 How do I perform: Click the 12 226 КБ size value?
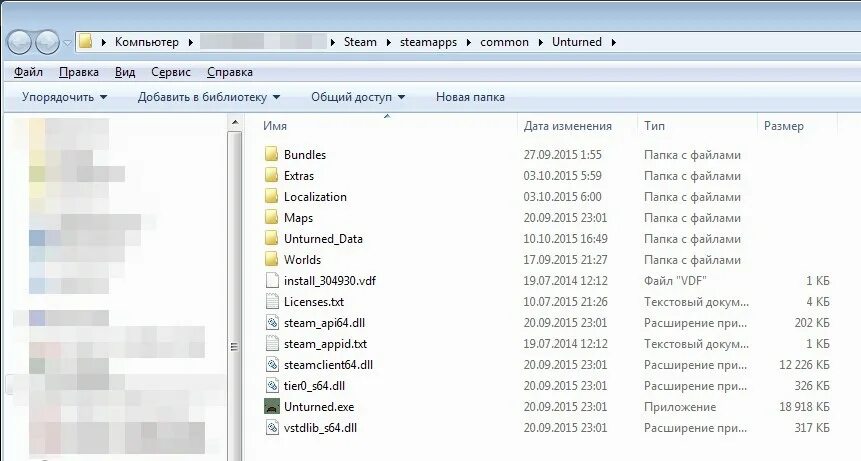coord(804,365)
